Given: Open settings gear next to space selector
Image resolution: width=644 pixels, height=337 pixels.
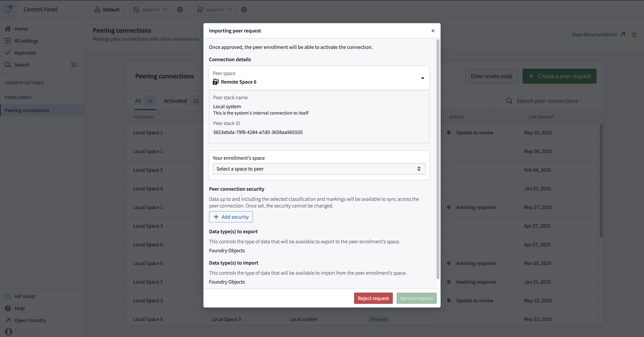Looking at the screenshot, I should click(244, 10).
